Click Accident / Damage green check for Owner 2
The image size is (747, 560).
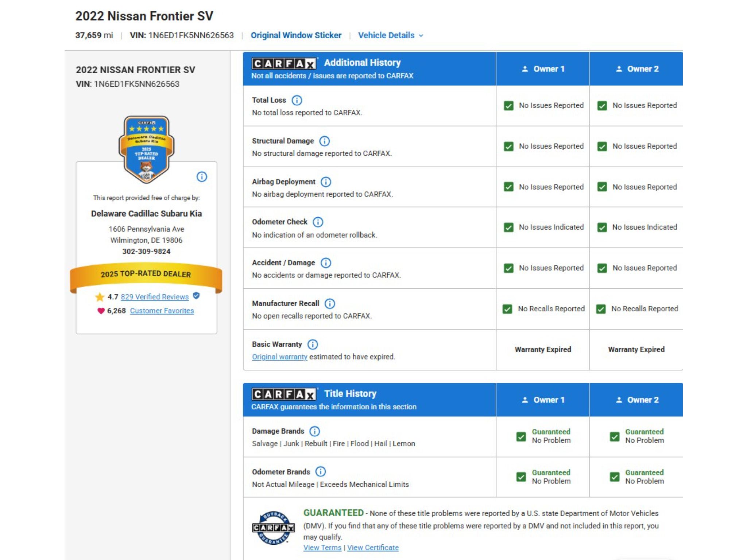602,268
